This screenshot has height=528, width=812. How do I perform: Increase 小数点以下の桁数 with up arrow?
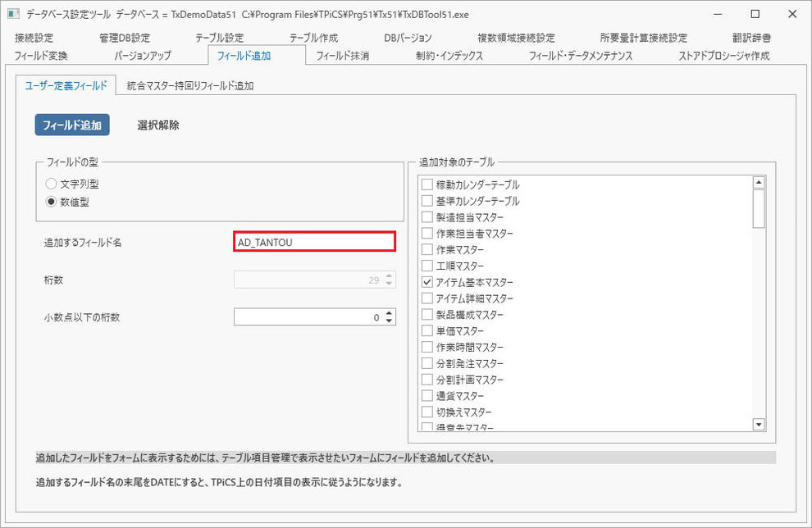point(389,313)
